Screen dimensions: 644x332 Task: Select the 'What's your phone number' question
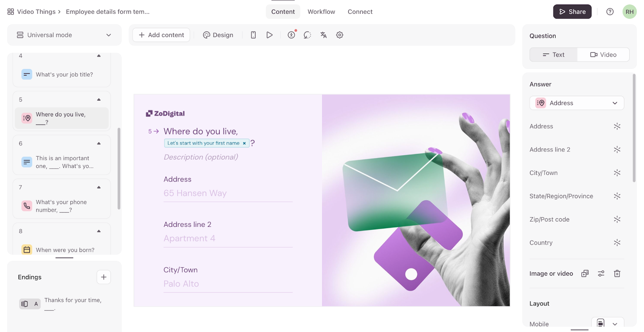(x=62, y=206)
